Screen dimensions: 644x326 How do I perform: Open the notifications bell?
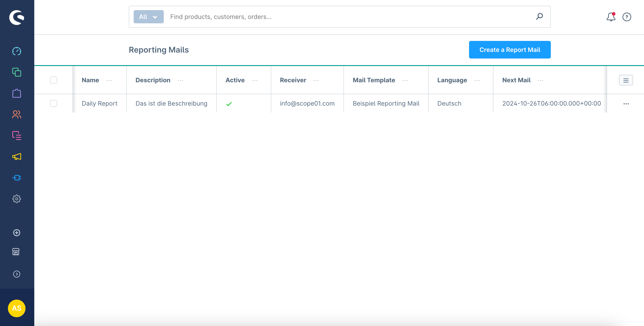pos(611,17)
